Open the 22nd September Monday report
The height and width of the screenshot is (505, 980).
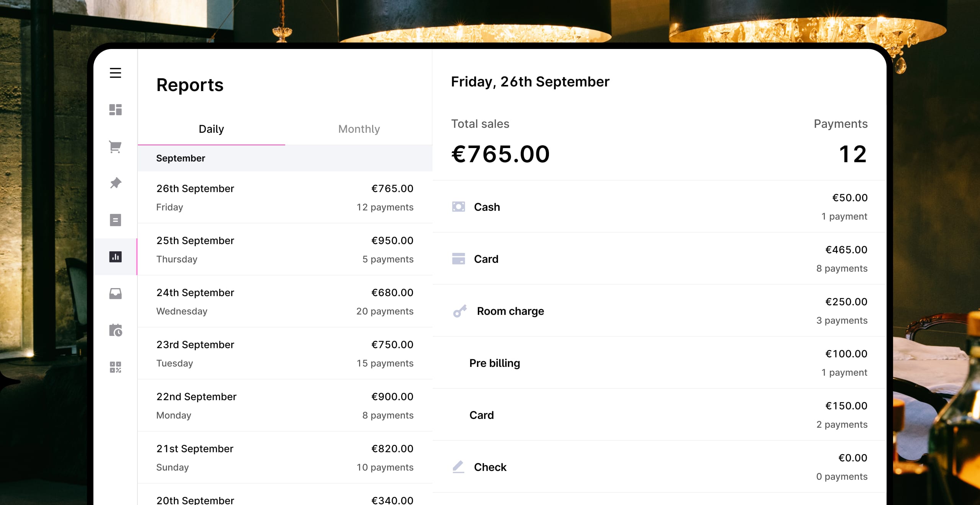pos(285,406)
